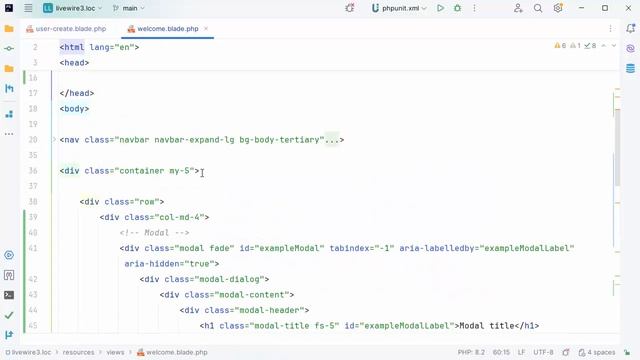Open the Terminal tool window
This screenshot has width=640, height=360.
pos(9,295)
